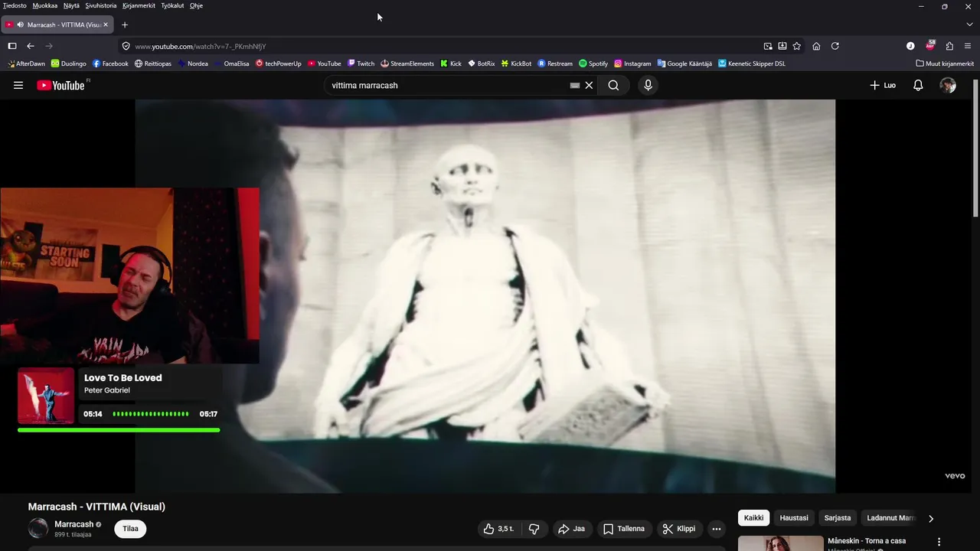Open the account avatar menu

click(948, 85)
